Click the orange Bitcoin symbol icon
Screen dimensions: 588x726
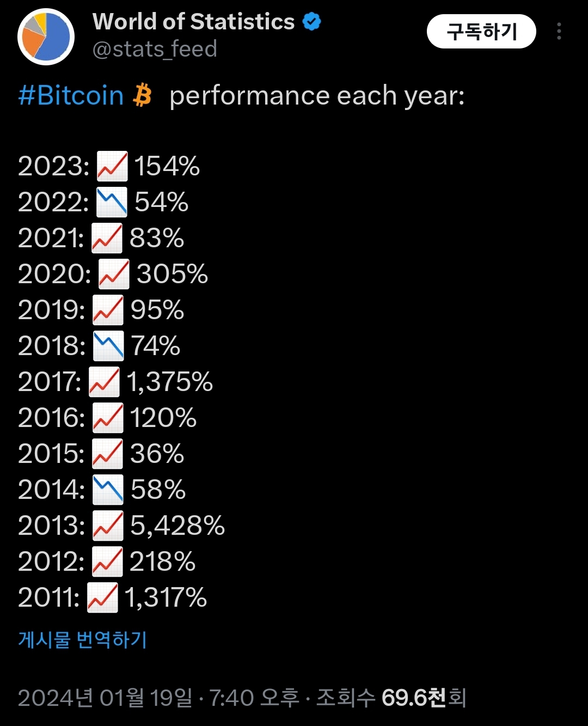(x=143, y=95)
